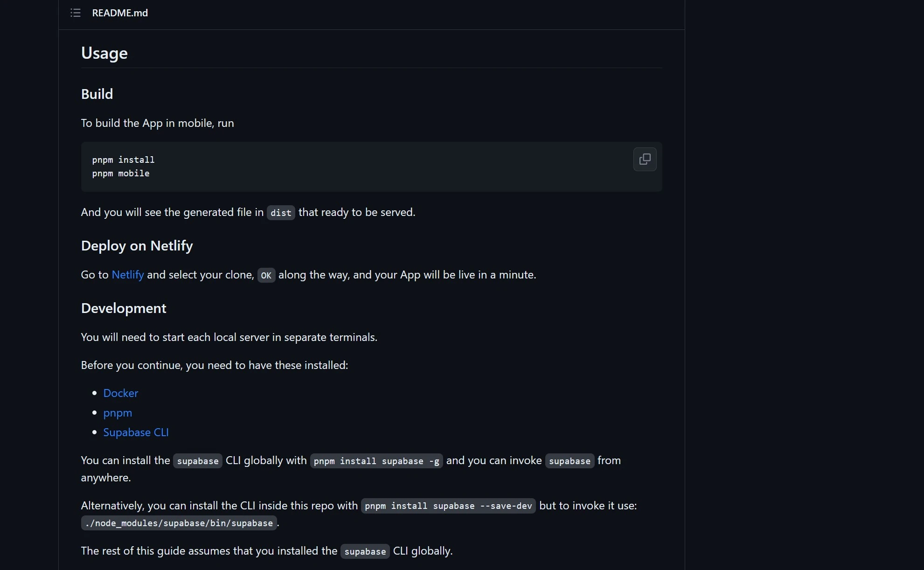Click "pnpm install supabase -g" code snippet
The height and width of the screenshot is (570, 924).
(x=376, y=461)
